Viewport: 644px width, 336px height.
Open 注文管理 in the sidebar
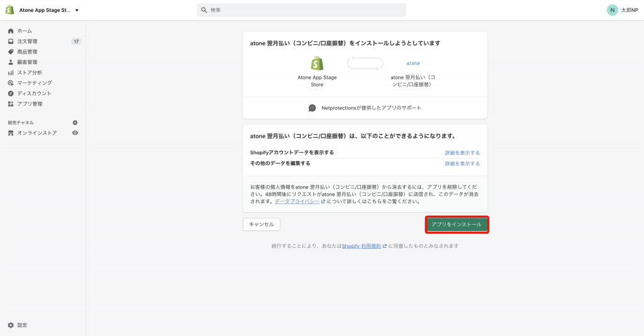[27, 41]
